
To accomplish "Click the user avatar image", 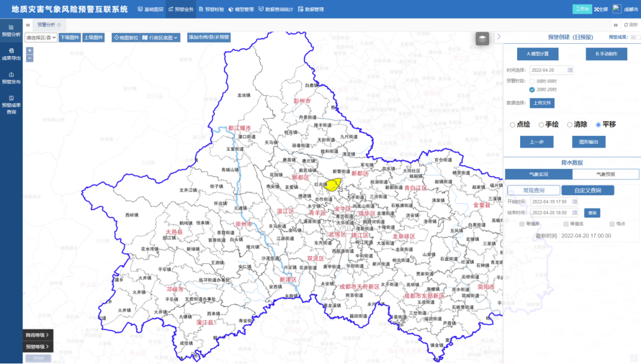I will [x=617, y=9].
